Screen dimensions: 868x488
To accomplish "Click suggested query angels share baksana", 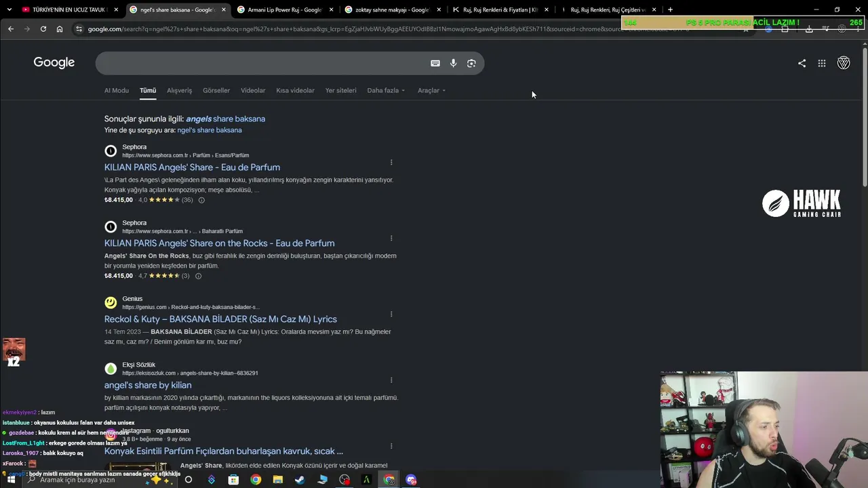I will click(225, 119).
